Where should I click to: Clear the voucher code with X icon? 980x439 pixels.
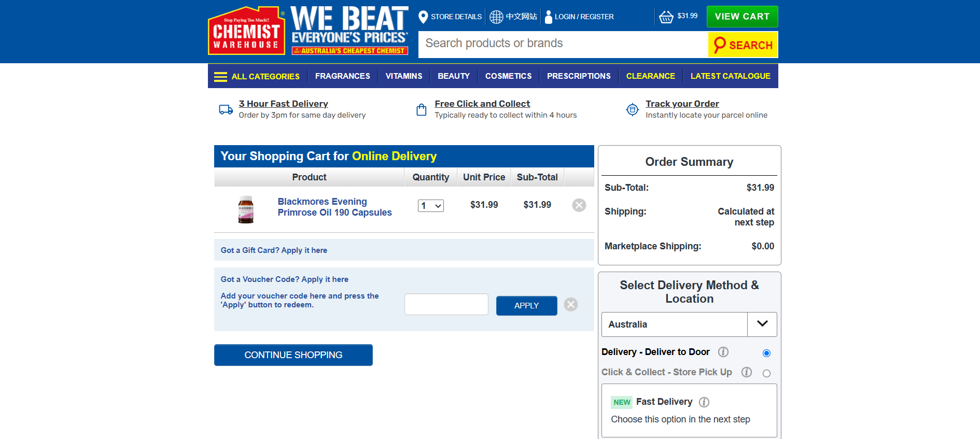(x=571, y=305)
